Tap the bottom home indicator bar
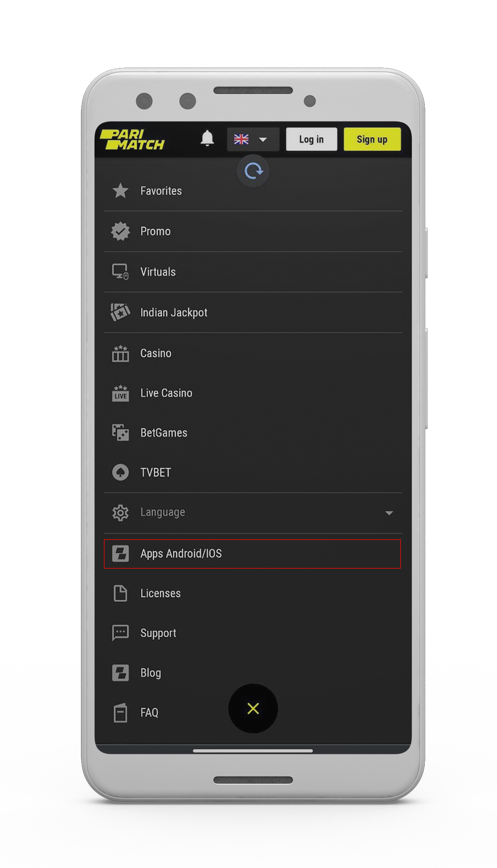The height and width of the screenshot is (868, 497). [x=253, y=751]
